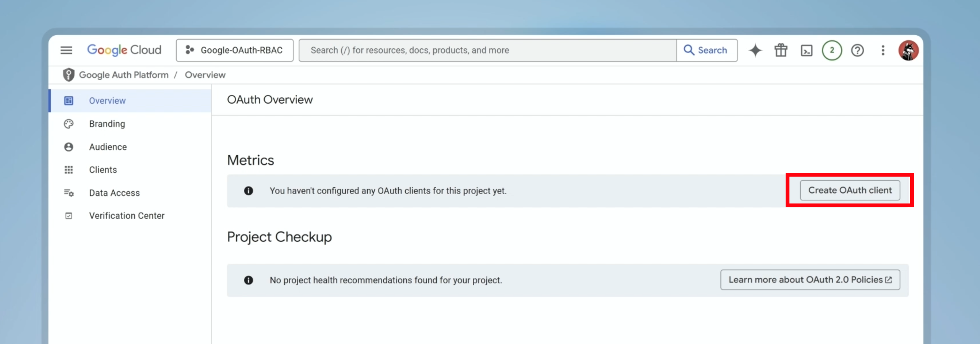Click the user account avatar
Image resolution: width=980 pixels, height=344 pixels.
[x=908, y=50]
